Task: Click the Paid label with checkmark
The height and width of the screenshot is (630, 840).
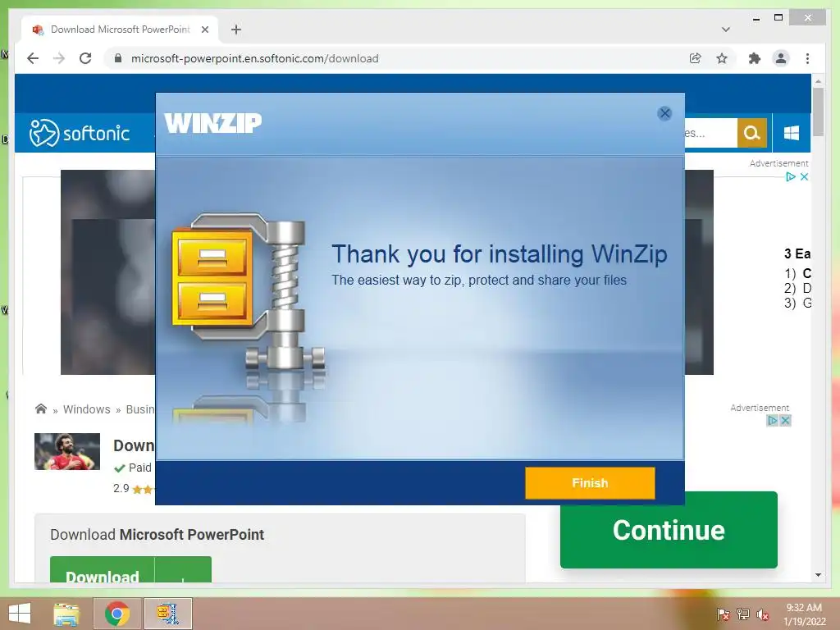Action: coord(133,468)
